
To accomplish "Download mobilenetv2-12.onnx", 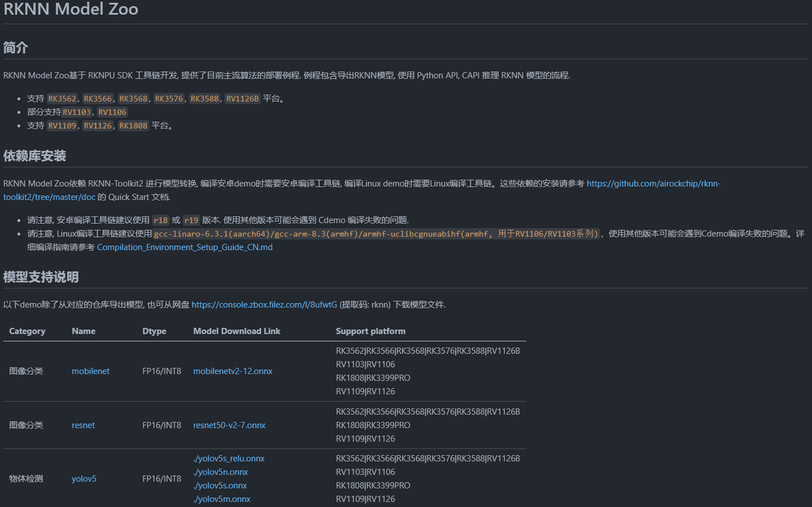I will point(233,371).
